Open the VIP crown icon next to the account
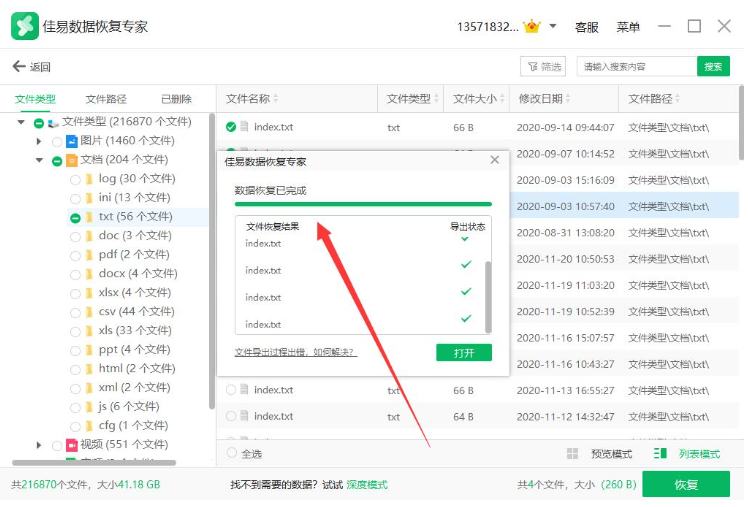Image resolution: width=749 pixels, height=507 pixels. (532, 26)
